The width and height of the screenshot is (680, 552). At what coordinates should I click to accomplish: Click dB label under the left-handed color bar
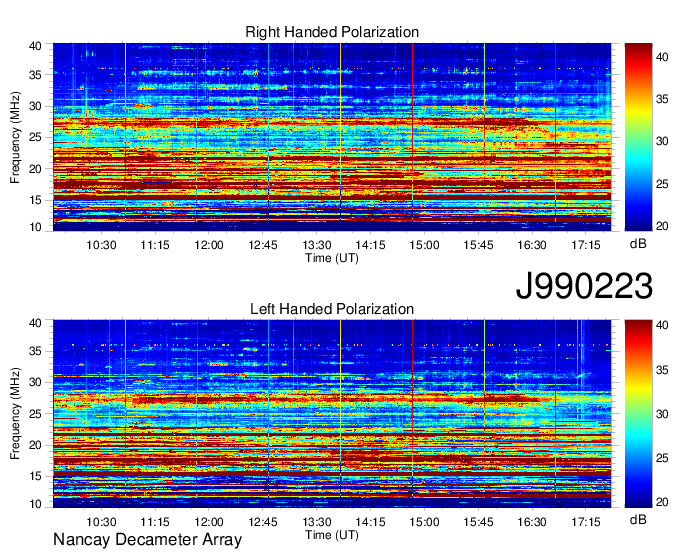click(x=638, y=519)
